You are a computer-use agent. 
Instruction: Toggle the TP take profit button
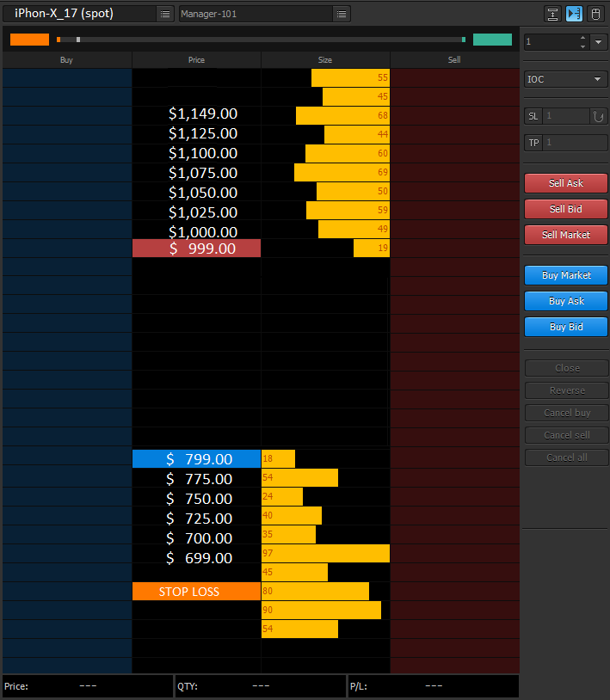click(x=533, y=143)
